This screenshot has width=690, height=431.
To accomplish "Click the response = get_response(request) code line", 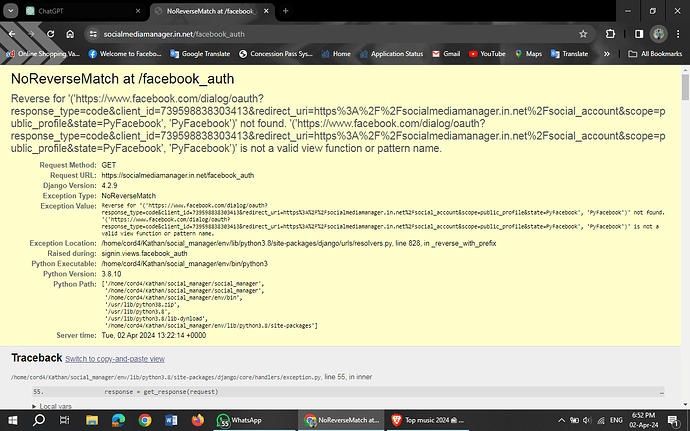I will 161,392.
